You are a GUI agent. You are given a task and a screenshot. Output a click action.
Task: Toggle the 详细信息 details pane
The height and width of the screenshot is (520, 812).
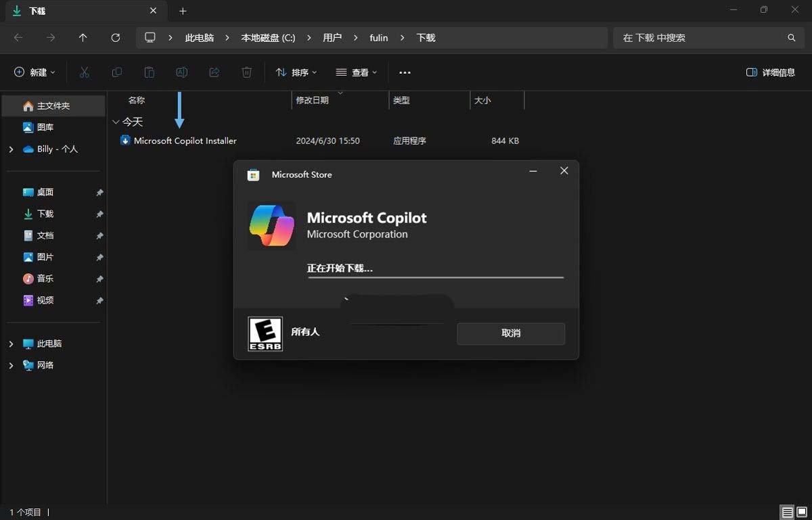pos(770,72)
